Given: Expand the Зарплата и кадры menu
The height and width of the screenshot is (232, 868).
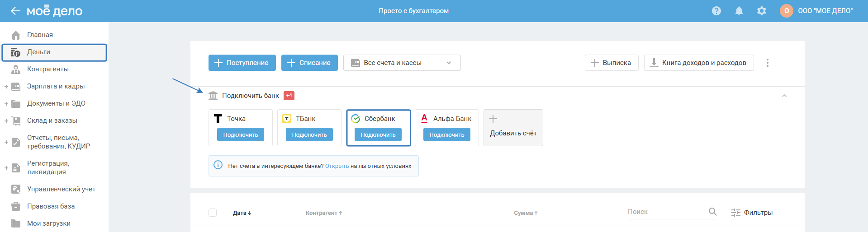Looking at the screenshot, I should [6, 86].
